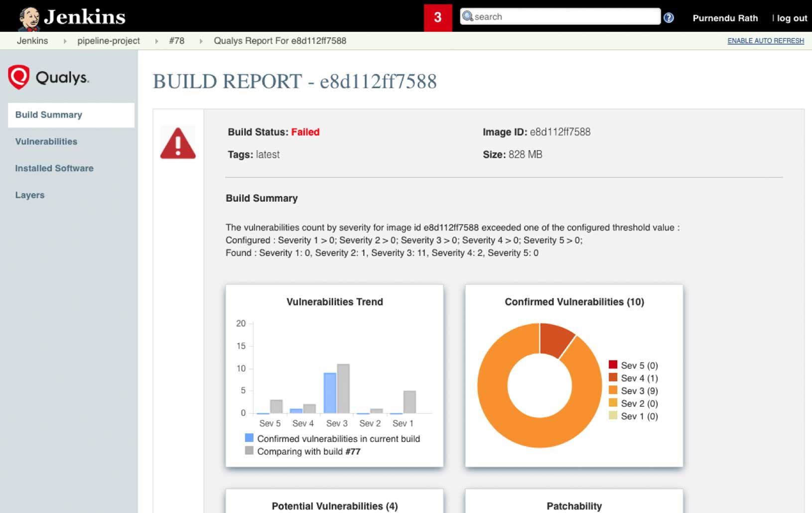The width and height of the screenshot is (812, 513).
Task: Focus the Jenkins search input field
Action: point(565,16)
